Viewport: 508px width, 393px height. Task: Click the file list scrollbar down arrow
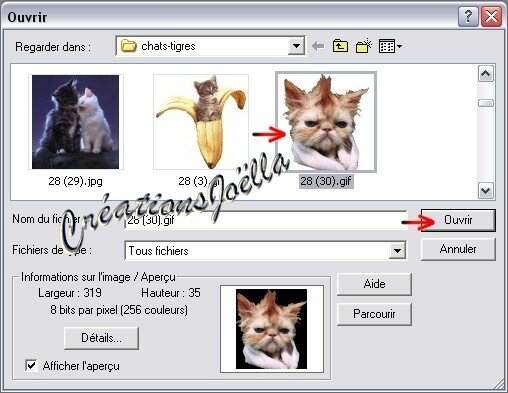(486, 191)
